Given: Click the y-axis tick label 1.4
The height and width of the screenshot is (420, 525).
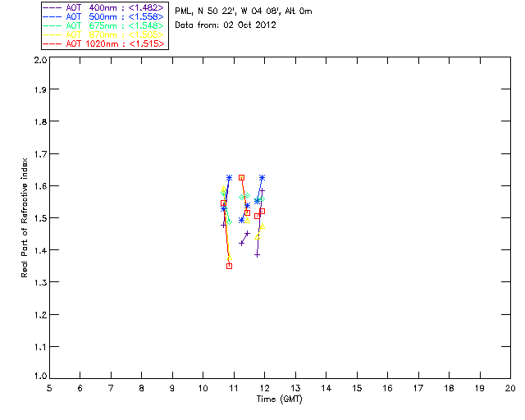Looking at the screenshot, I should click(41, 250).
